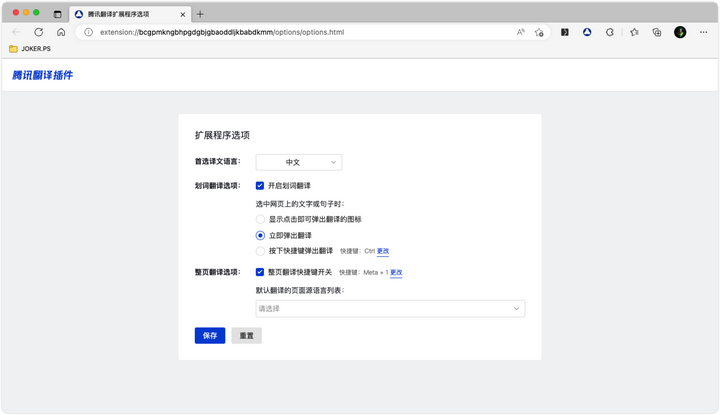Add page to favorites star icon
Screen dimensions: 720x415
click(x=539, y=32)
